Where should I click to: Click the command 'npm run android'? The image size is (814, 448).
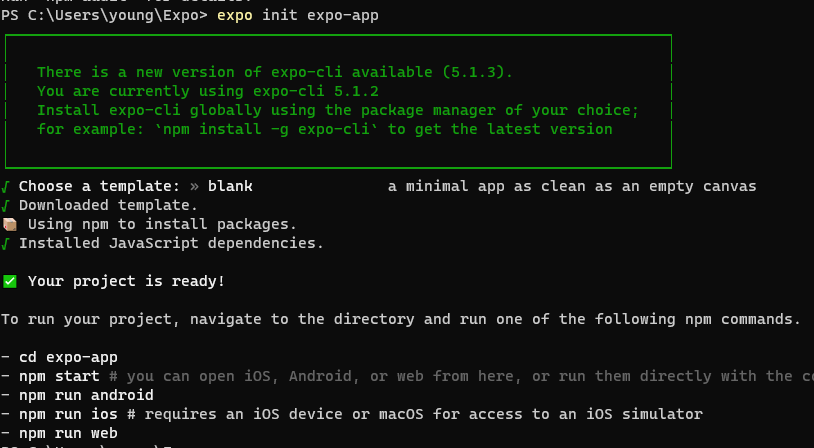click(x=86, y=396)
